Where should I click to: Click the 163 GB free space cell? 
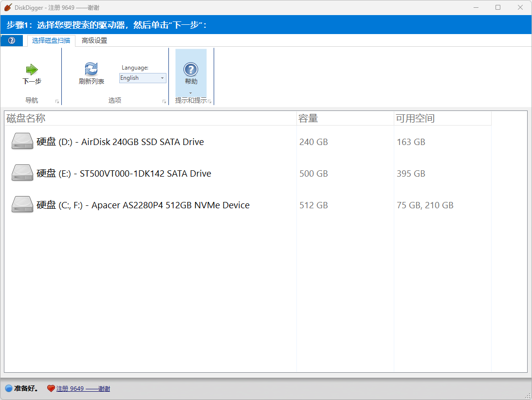pyautogui.click(x=411, y=142)
